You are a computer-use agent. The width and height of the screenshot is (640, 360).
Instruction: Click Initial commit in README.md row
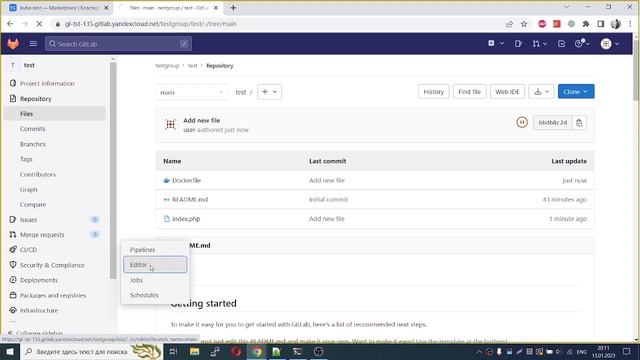[328, 200]
